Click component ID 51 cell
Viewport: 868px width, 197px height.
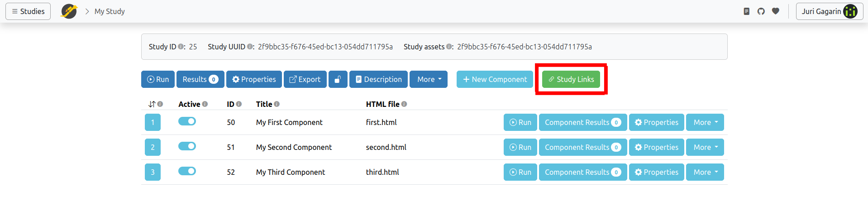pos(231,147)
